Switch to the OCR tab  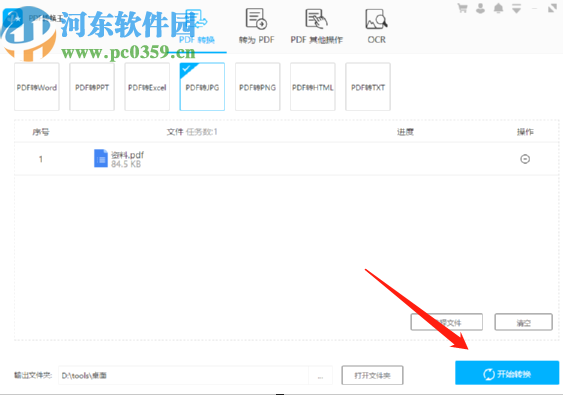click(376, 27)
